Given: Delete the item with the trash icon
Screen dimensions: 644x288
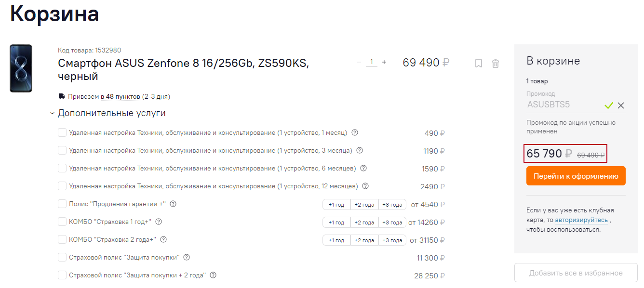Looking at the screenshot, I should coord(495,63).
